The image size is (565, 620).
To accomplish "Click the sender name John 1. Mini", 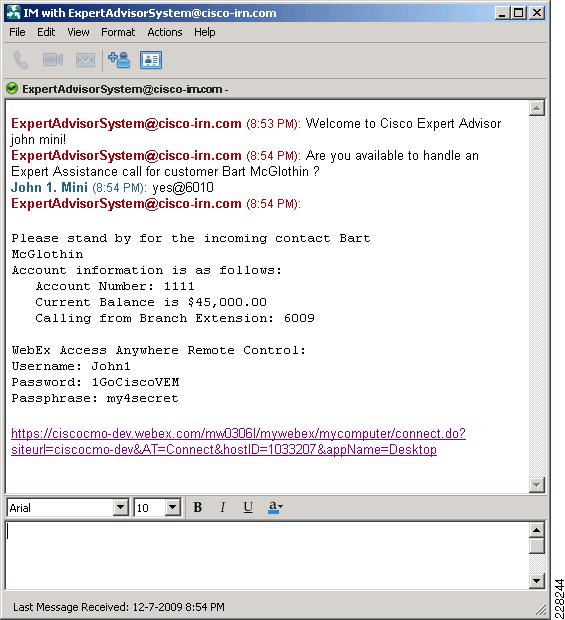I will pyautogui.click(x=49, y=187).
